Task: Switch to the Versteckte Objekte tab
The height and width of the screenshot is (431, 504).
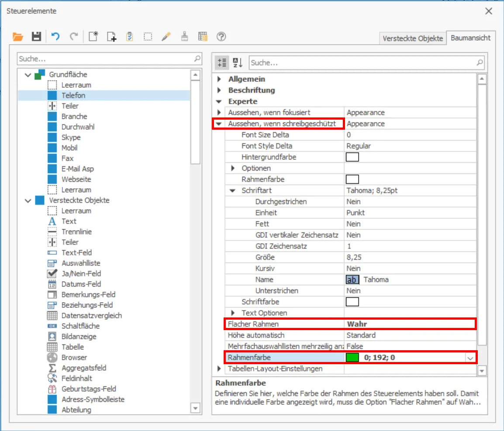Action: pyautogui.click(x=413, y=38)
